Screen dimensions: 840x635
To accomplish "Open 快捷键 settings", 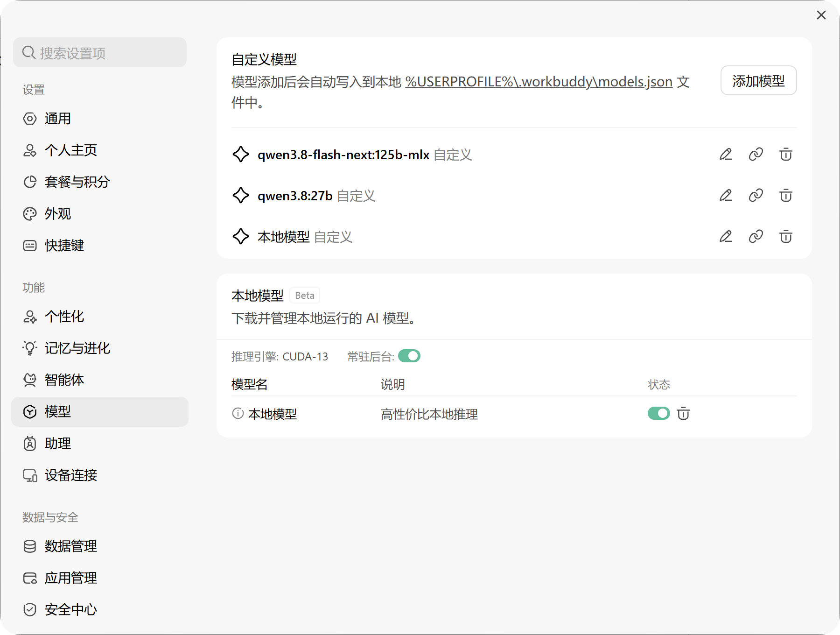I will coord(100,246).
